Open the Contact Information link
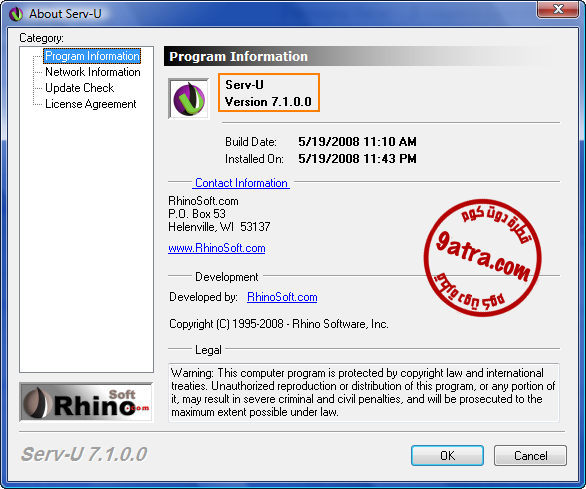This screenshot has height=489, width=586. [241, 183]
